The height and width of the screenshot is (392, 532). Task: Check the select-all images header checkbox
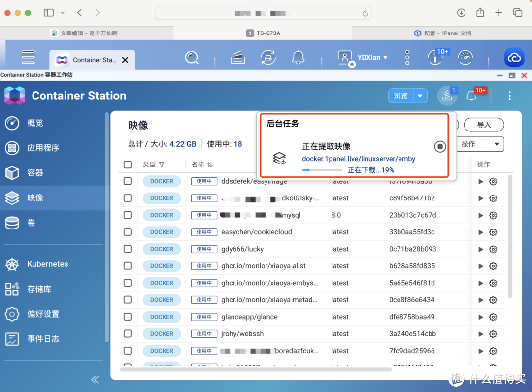point(128,164)
